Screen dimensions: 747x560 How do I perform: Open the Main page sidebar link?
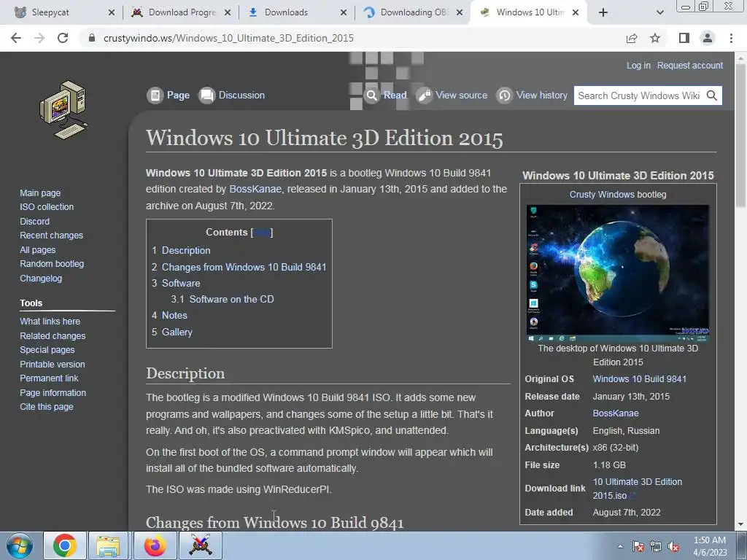tap(40, 192)
